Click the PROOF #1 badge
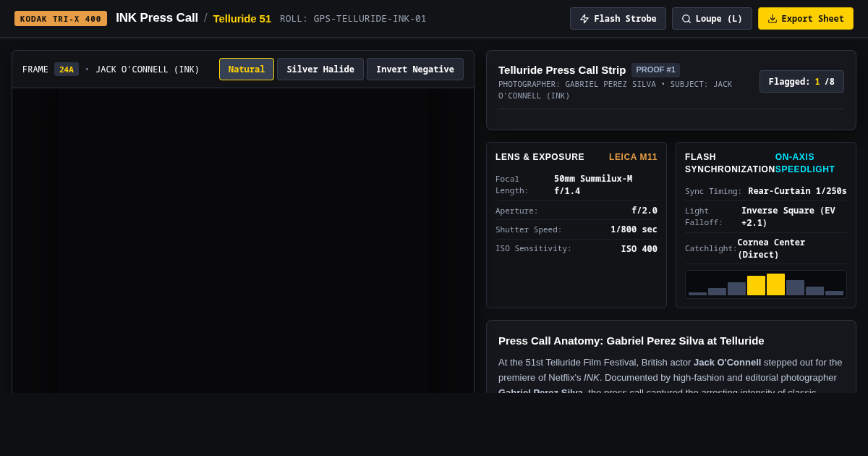 point(656,70)
